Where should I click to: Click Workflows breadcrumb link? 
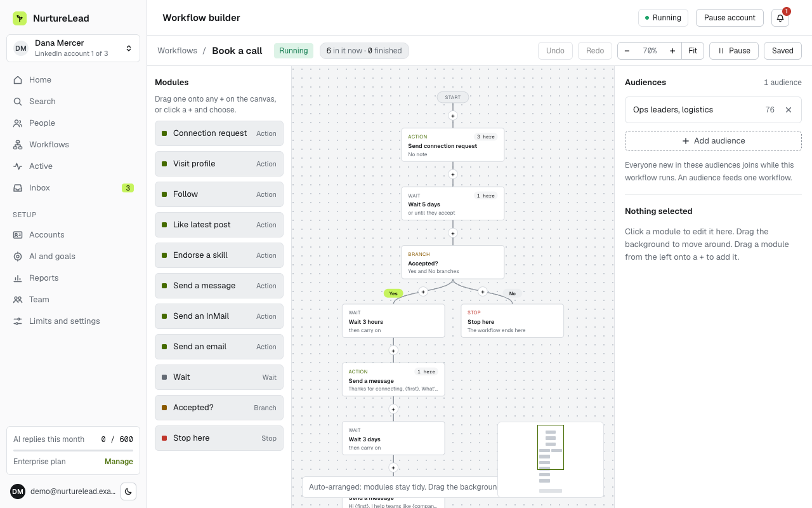pyautogui.click(x=177, y=51)
